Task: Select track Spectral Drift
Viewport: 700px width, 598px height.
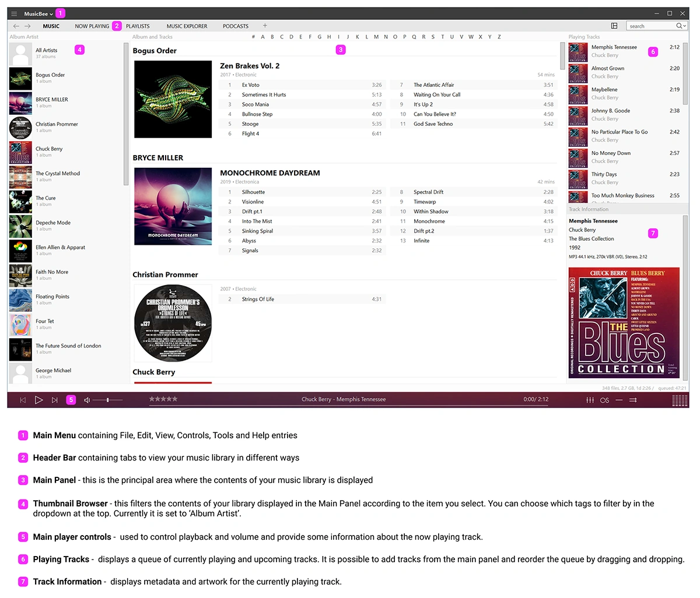Action: click(473, 192)
